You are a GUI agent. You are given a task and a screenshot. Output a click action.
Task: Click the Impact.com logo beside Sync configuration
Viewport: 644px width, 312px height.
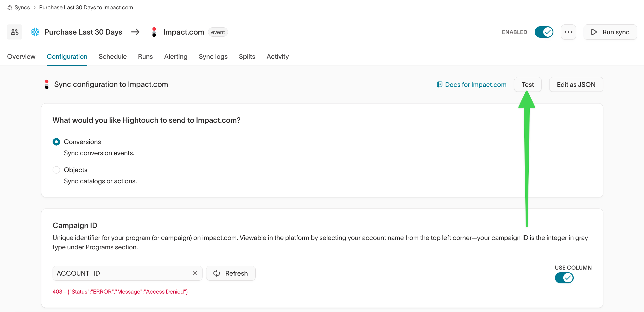click(47, 84)
